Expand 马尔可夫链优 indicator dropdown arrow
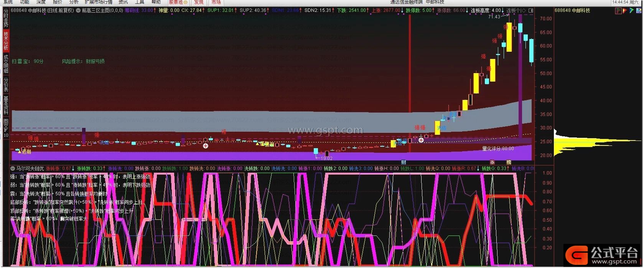 click(13, 168)
